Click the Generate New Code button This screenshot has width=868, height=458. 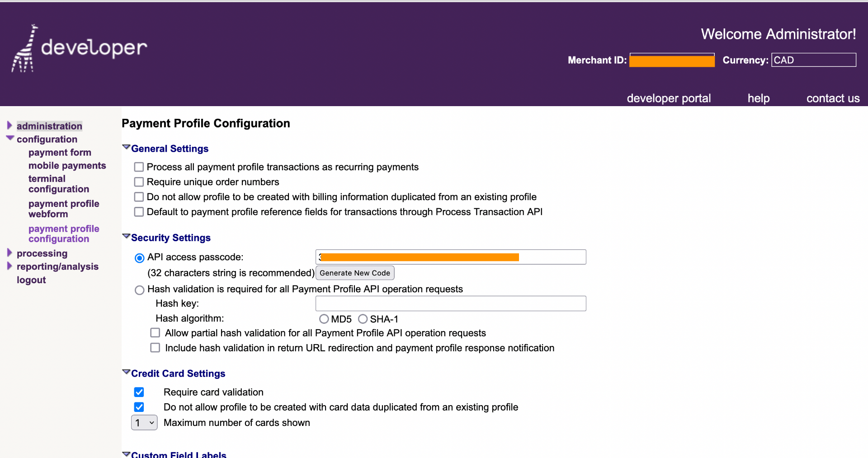[x=354, y=273]
